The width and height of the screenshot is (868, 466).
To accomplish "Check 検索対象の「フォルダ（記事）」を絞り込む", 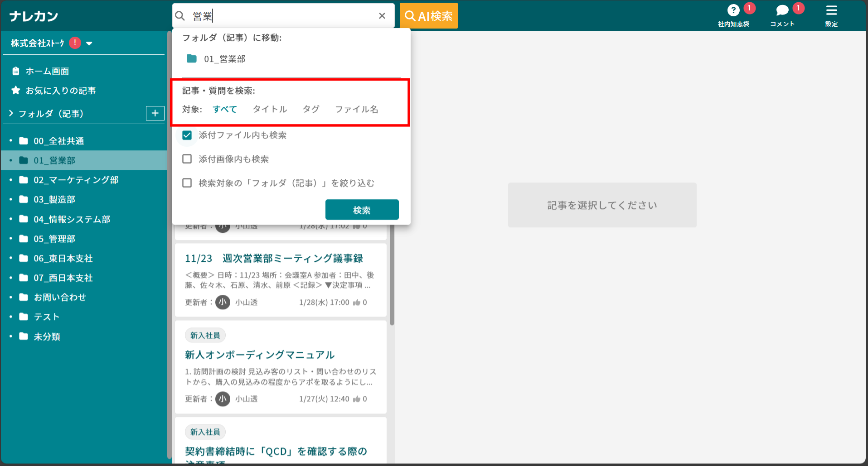I will (x=187, y=183).
